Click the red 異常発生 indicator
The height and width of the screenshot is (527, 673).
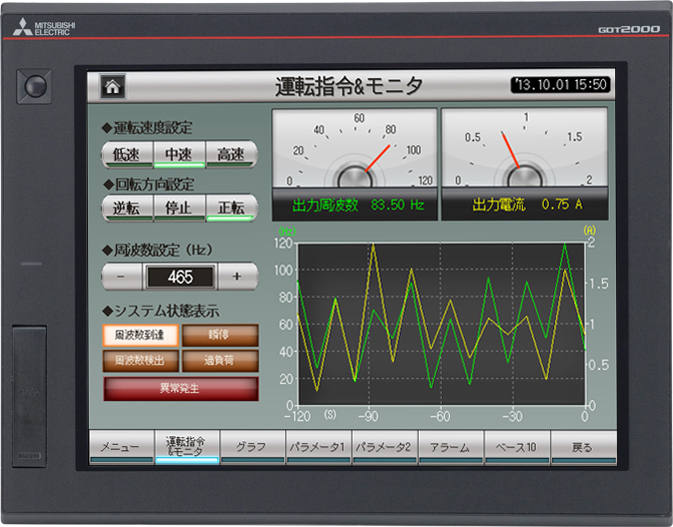click(180, 387)
